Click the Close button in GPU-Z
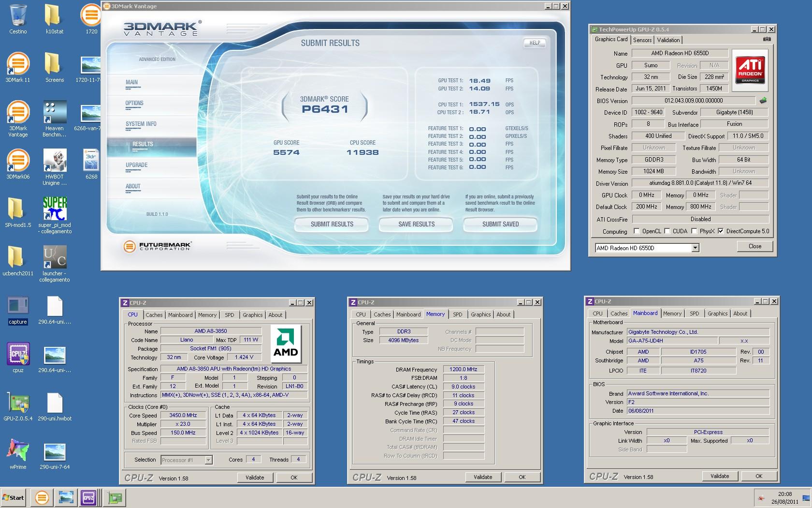The width and height of the screenshot is (812, 508). coord(755,246)
